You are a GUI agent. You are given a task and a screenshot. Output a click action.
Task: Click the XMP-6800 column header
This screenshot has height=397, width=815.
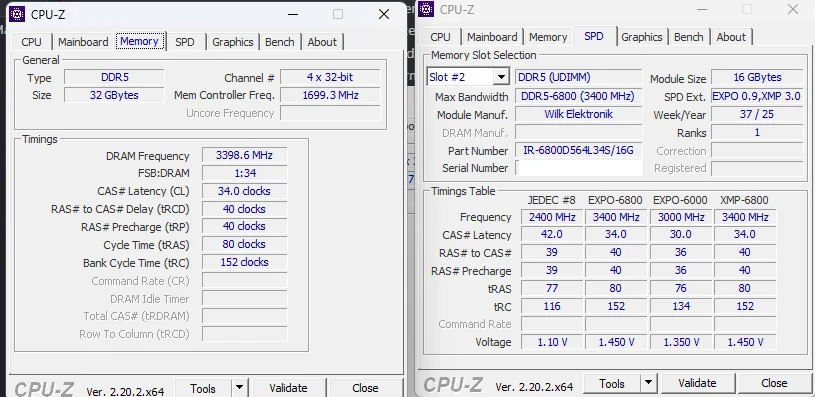tap(744, 200)
